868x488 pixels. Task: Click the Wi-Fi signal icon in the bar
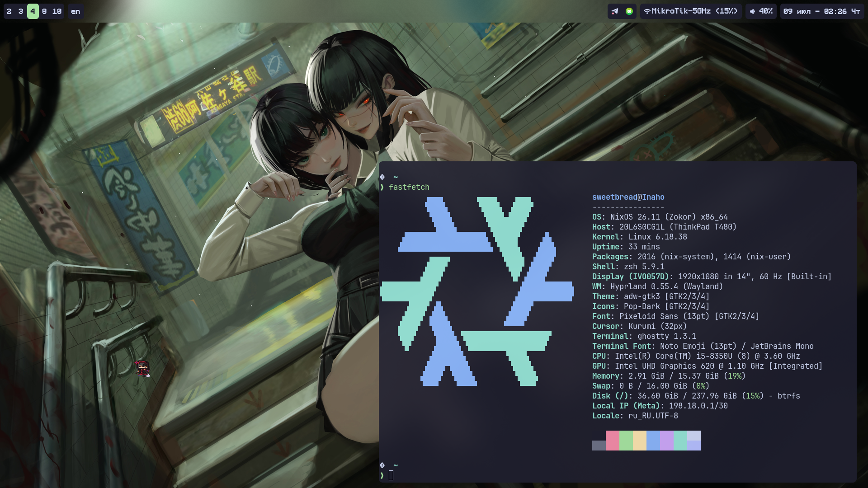[647, 11]
